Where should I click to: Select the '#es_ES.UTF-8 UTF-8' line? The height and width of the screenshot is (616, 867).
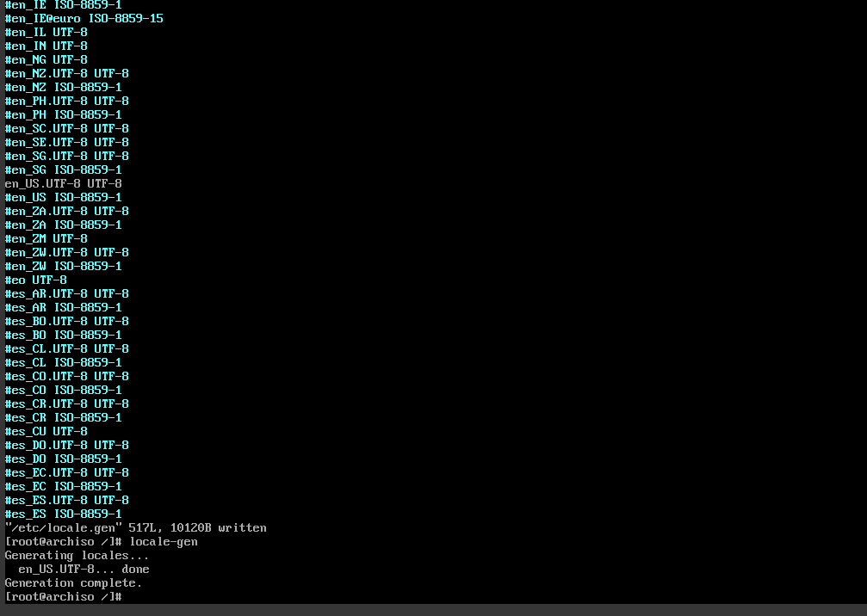[x=67, y=501]
